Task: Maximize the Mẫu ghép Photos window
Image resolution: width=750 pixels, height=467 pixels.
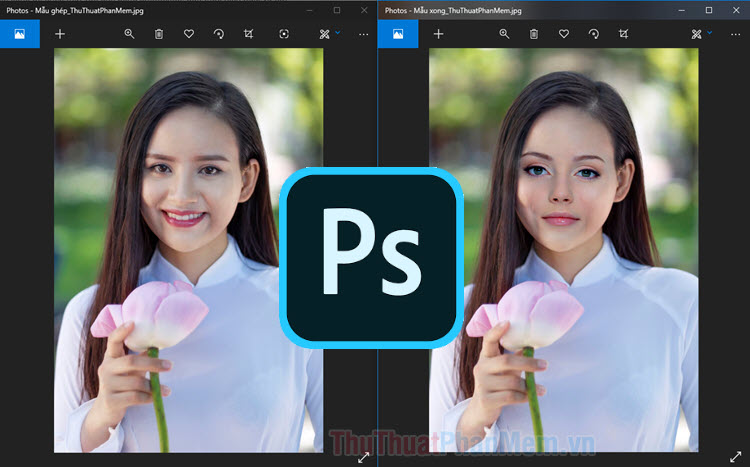Action: (337, 10)
